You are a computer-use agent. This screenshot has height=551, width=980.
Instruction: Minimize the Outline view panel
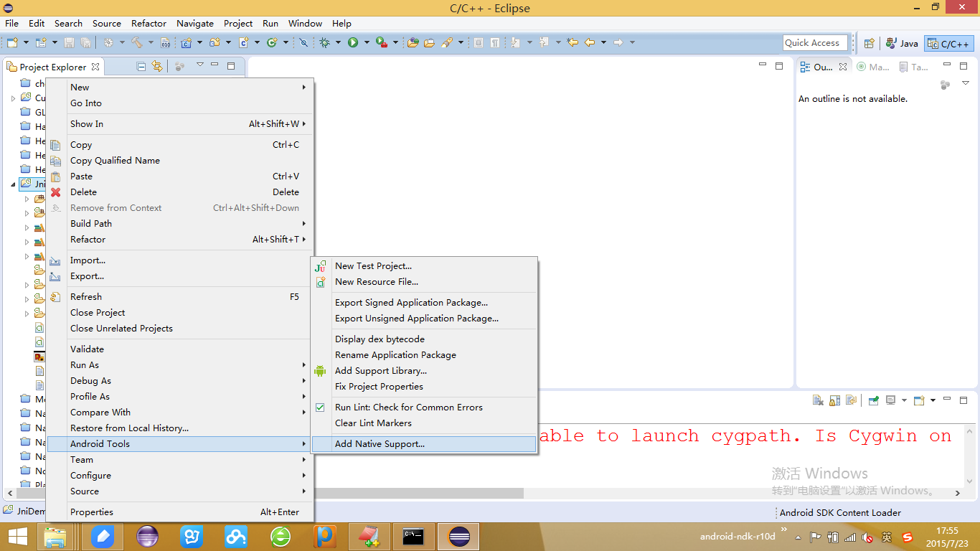click(946, 65)
